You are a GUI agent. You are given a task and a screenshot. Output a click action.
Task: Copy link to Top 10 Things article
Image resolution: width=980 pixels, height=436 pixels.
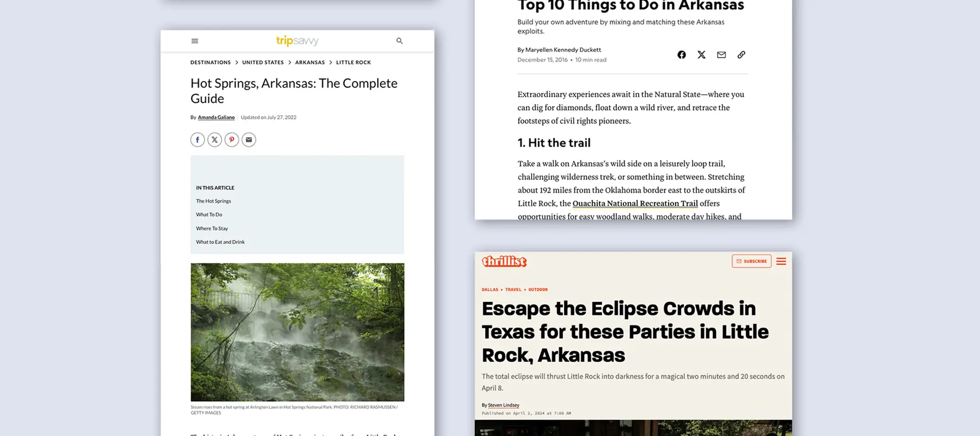click(x=741, y=55)
